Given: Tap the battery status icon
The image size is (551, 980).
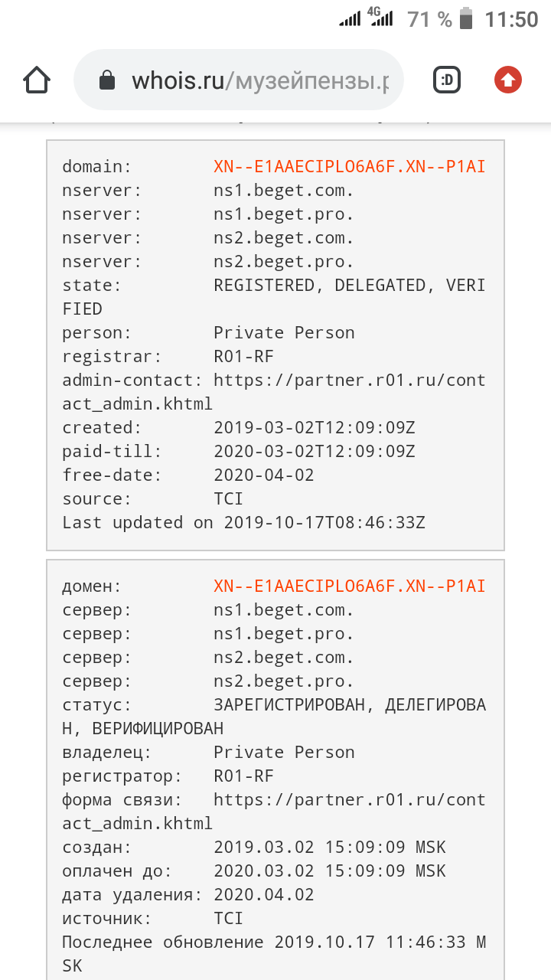Looking at the screenshot, I should (466, 18).
